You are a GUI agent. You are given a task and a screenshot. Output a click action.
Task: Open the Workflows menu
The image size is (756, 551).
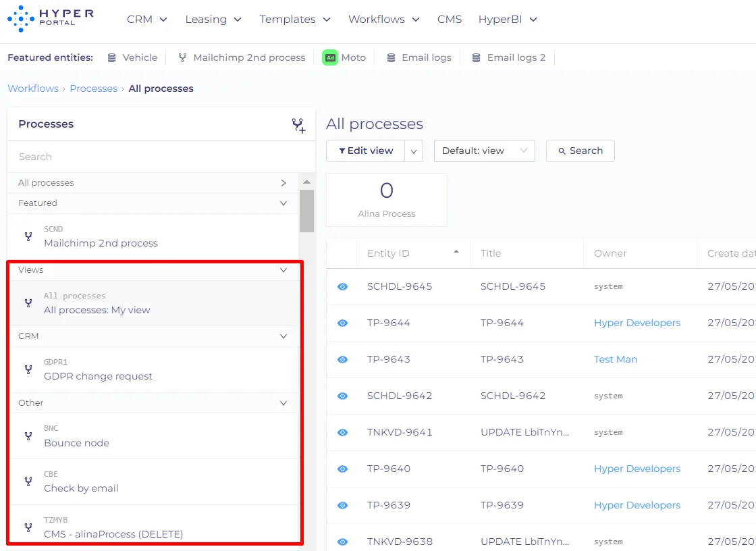point(384,20)
